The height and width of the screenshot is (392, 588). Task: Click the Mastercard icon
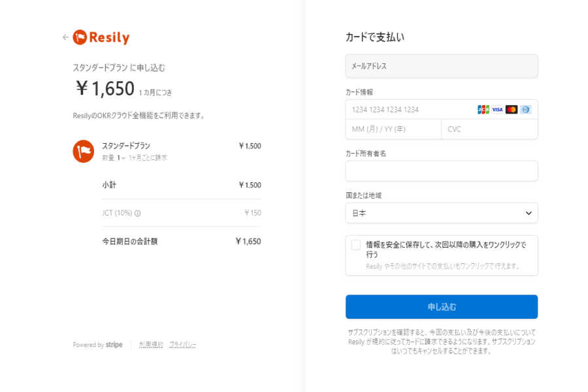tap(512, 110)
